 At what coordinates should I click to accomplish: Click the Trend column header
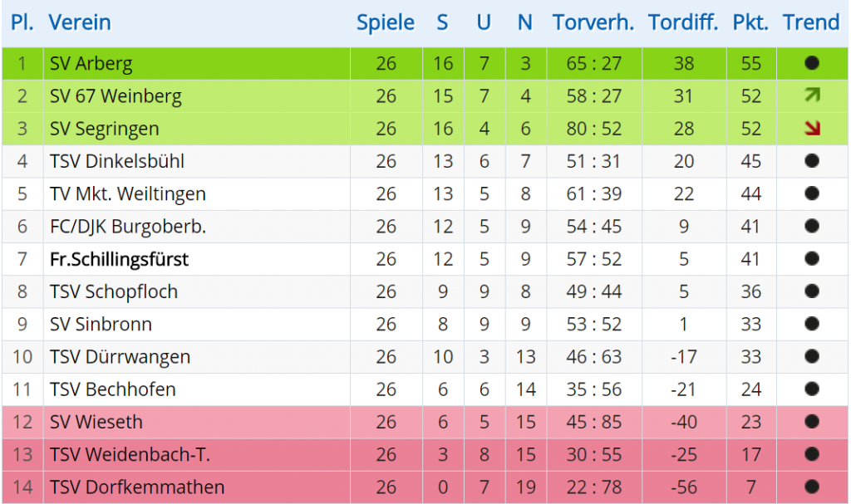[x=811, y=22]
